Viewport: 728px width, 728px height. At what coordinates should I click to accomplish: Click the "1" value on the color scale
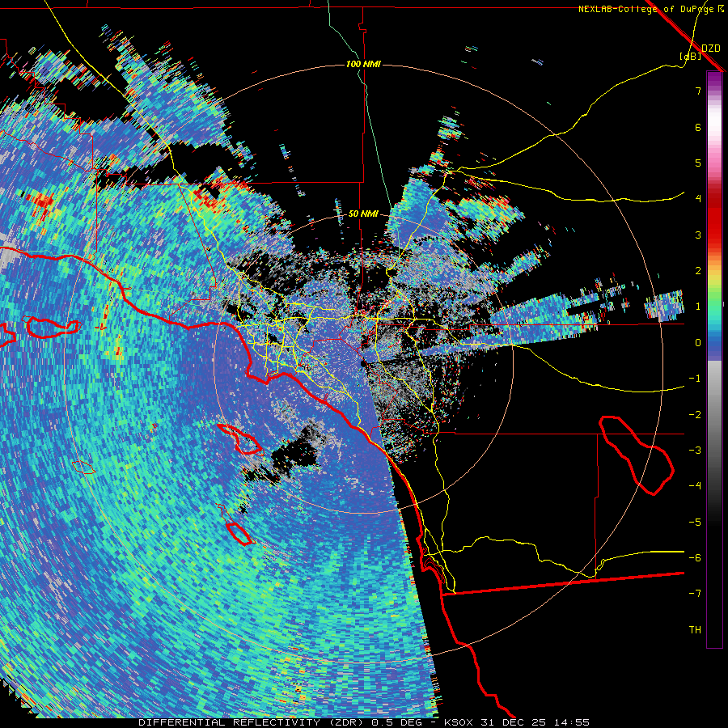698,307
